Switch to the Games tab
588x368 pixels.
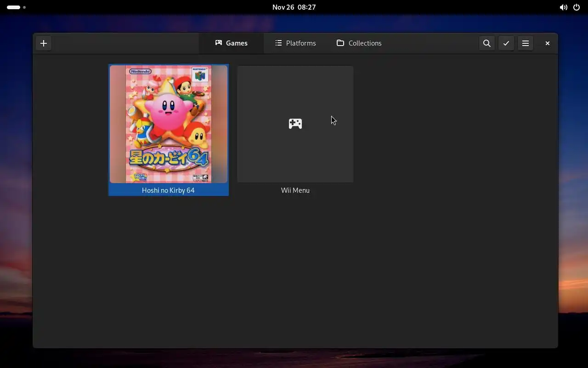point(231,43)
